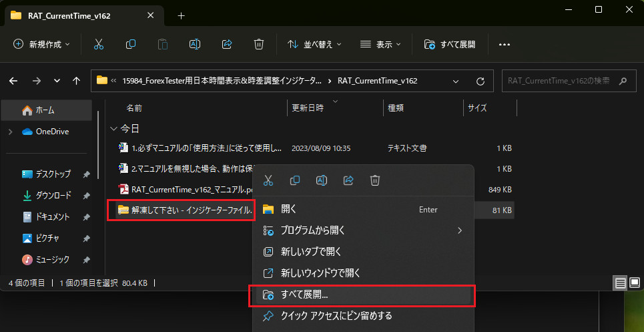Go forward with the right arrow
644x332 pixels.
37,81
